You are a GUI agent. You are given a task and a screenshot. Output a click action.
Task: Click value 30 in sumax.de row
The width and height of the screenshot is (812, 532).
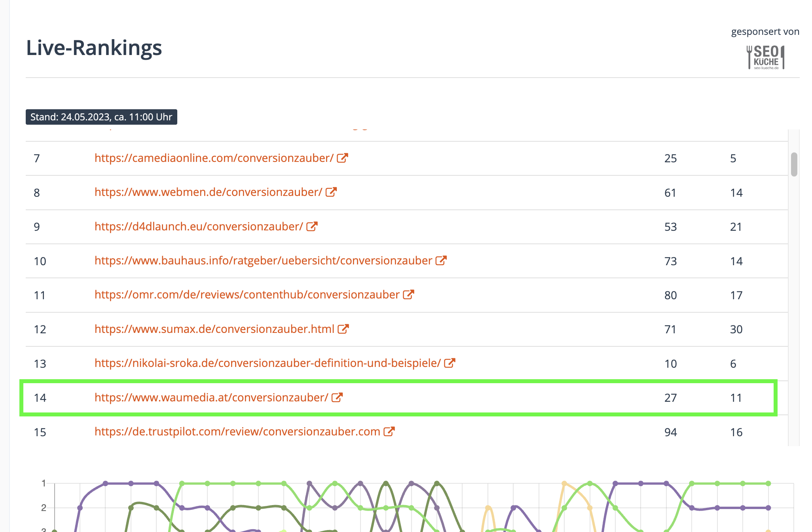736,329
